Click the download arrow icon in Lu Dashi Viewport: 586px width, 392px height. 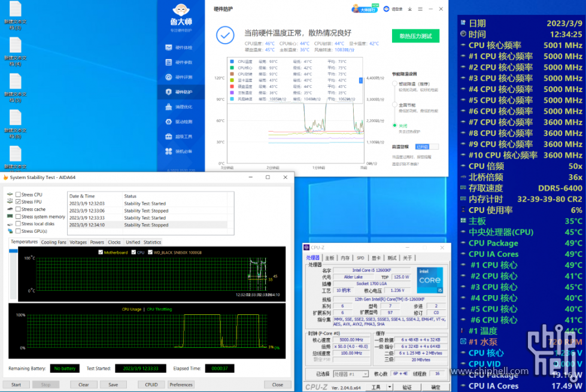[x=410, y=9]
